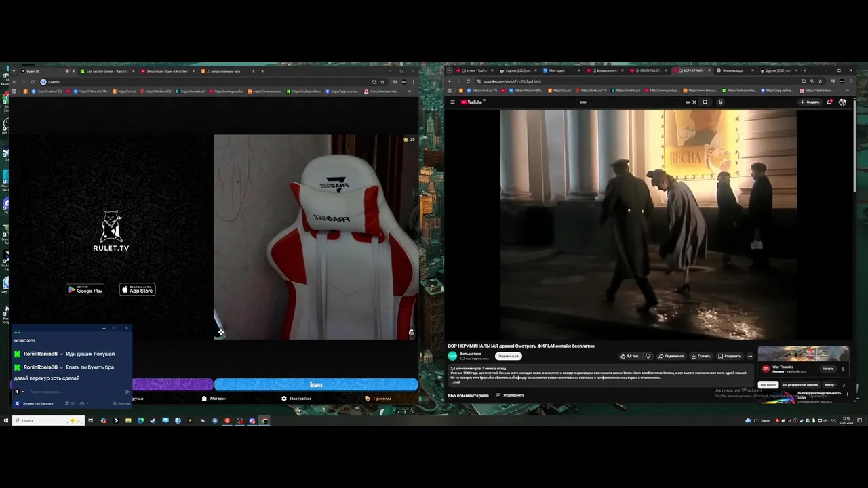Click Начать on War Thunder ad
Screen dimensions: 868x488
click(828, 369)
